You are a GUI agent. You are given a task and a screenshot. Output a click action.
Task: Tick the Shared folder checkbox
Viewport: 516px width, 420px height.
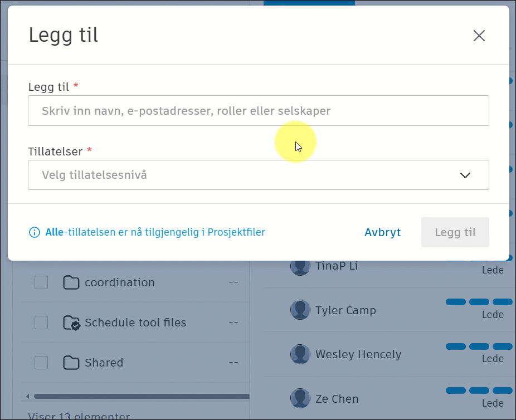pos(41,363)
